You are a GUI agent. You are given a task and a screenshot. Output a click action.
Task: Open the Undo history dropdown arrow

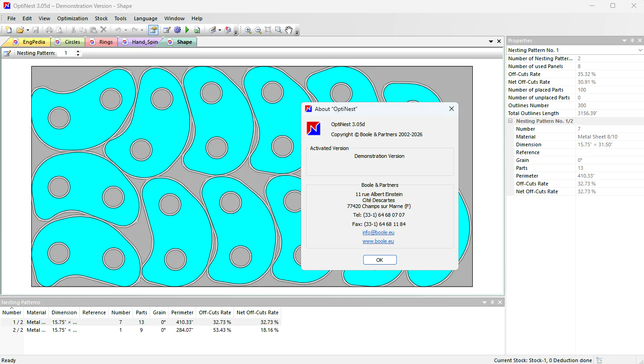click(125, 30)
